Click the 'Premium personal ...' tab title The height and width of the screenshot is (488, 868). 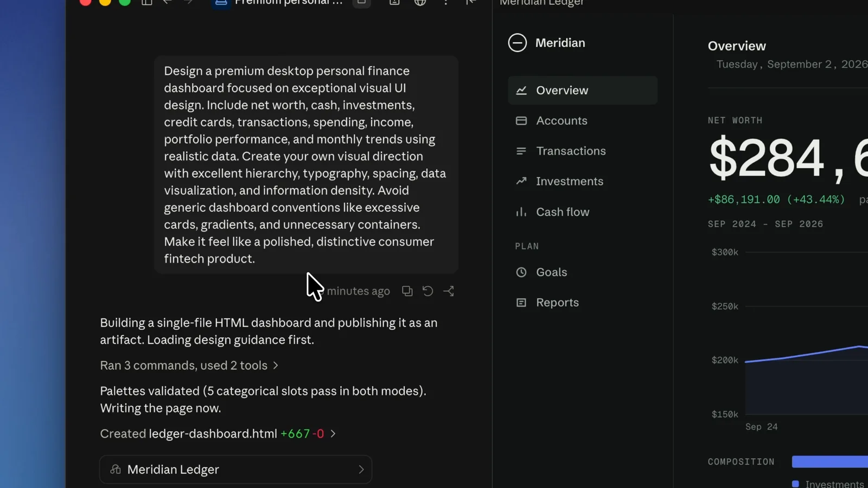(288, 2)
